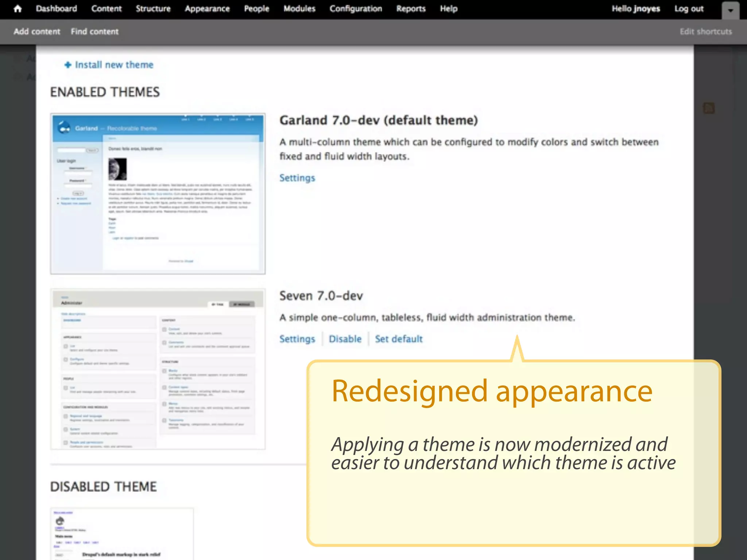Click the plus icon beside Install new theme

click(67, 65)
